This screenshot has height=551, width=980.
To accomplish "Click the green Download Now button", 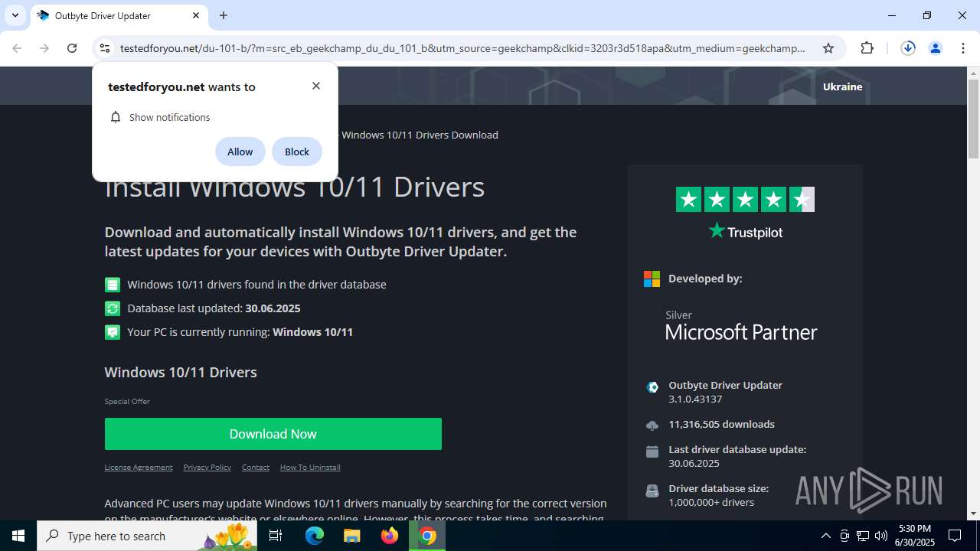I will tap(273, 434).
